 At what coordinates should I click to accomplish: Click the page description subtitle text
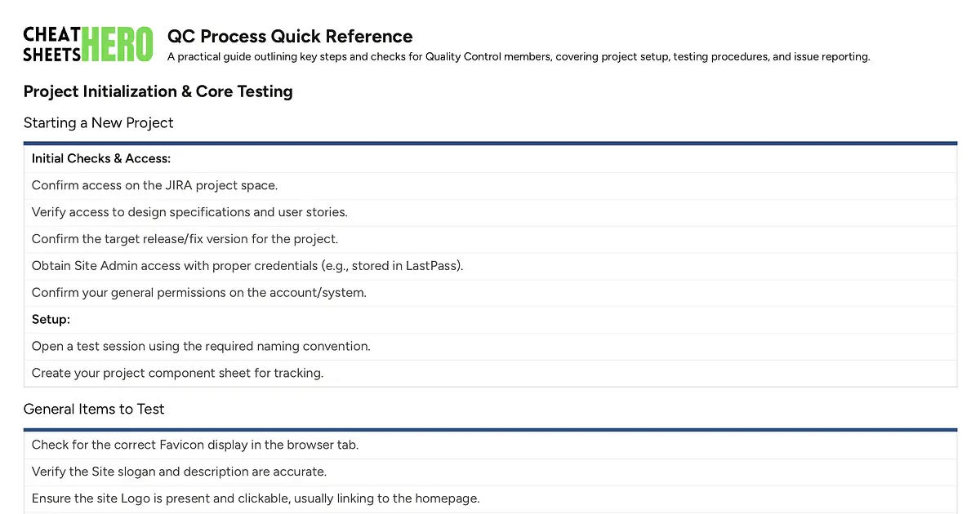pyautogui.click(x=519, y=57)
